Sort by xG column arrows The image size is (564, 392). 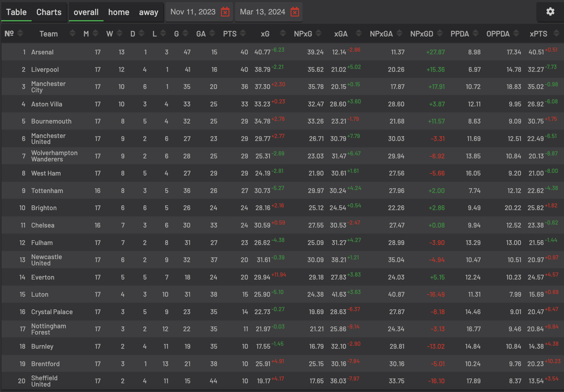pyautogui.click(x=283, y=33)
